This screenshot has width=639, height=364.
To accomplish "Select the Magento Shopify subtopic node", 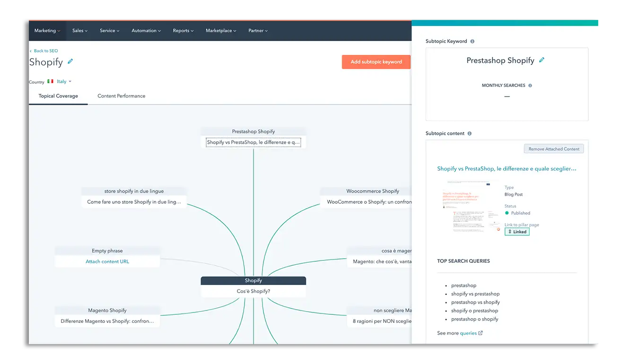I will point(107,311).
